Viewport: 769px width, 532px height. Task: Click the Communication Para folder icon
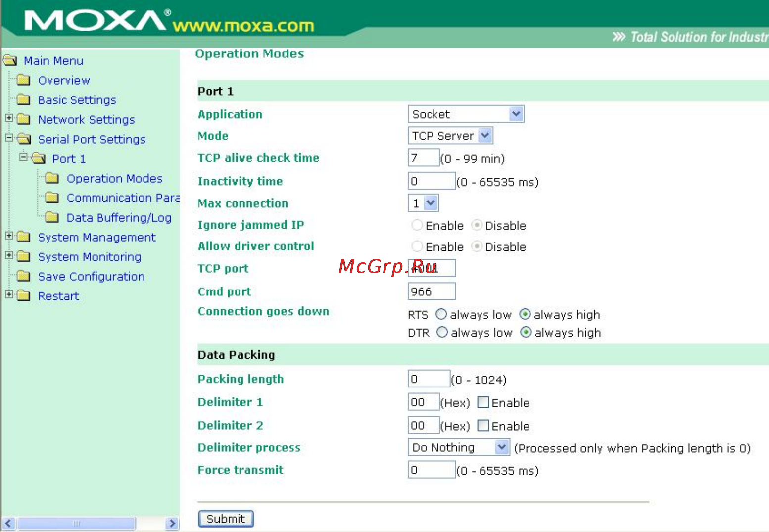[x=52, y=198]
